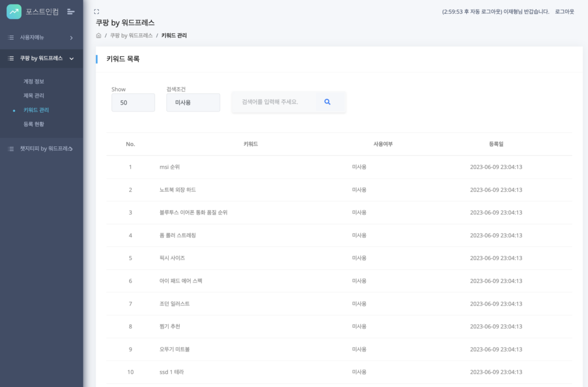
Task: Open the Show 50 rows dropdown
Action: [x=133, y=102]
